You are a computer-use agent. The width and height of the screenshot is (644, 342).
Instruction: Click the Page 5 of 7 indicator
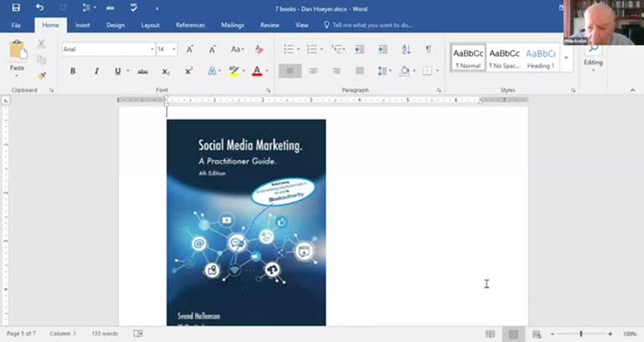point(21,334)
